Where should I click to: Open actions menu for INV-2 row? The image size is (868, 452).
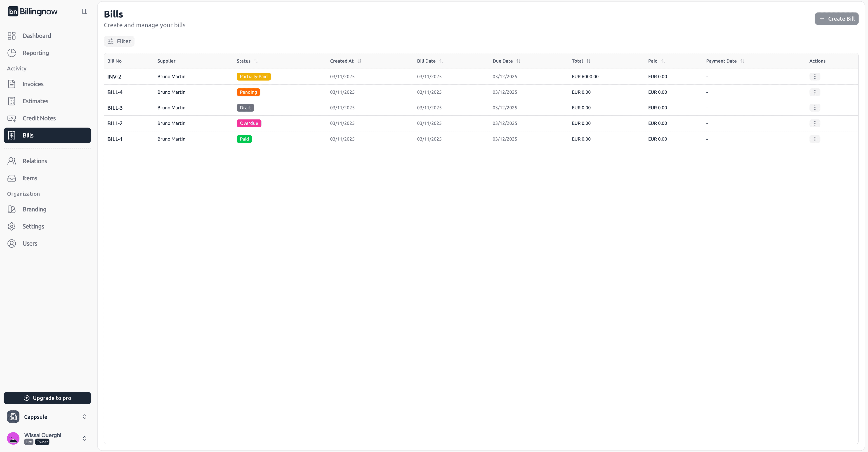point(814,76)
